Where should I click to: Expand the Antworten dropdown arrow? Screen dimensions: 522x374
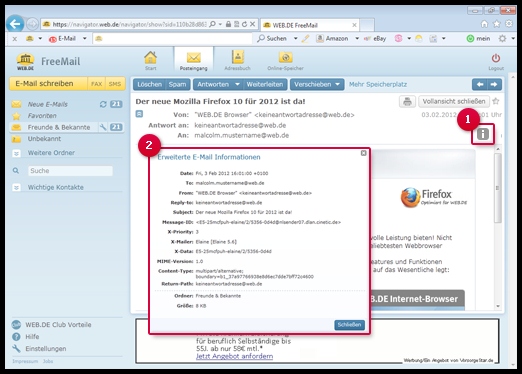point(237,84)
